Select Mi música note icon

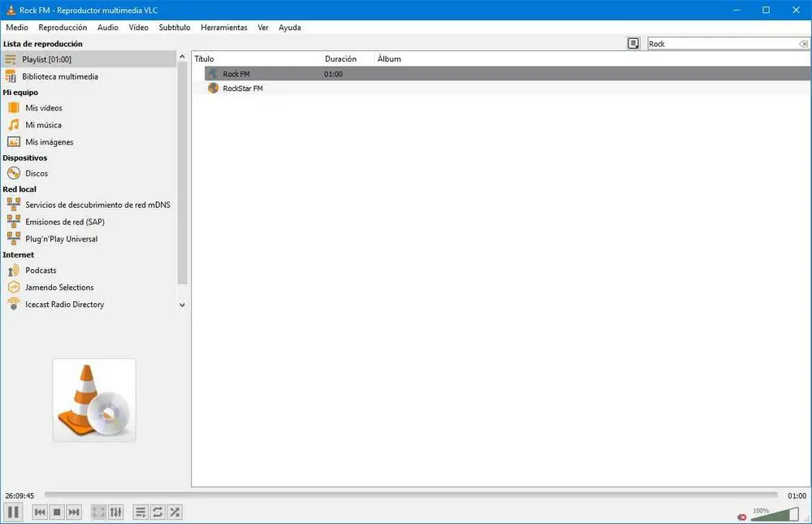(14, 125)
